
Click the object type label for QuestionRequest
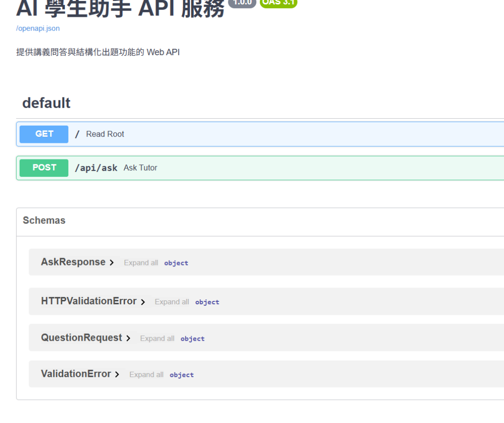click(x=192, y=339)
